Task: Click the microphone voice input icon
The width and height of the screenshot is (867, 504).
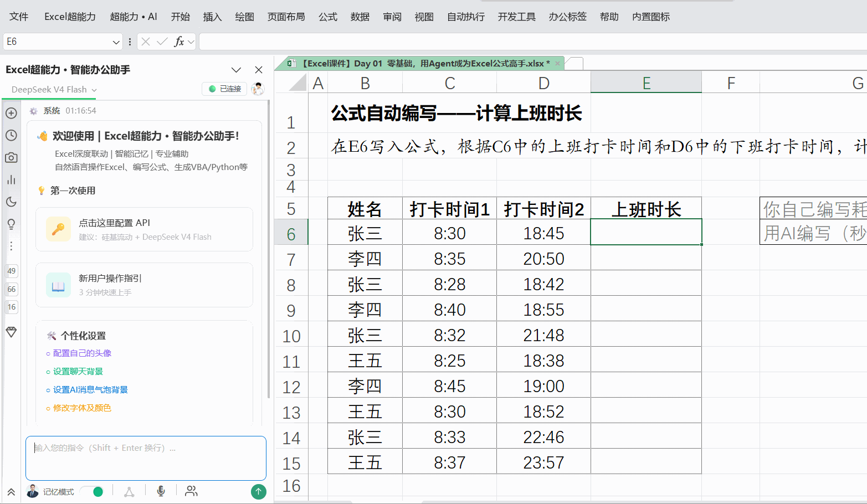Action: (161, 491)
